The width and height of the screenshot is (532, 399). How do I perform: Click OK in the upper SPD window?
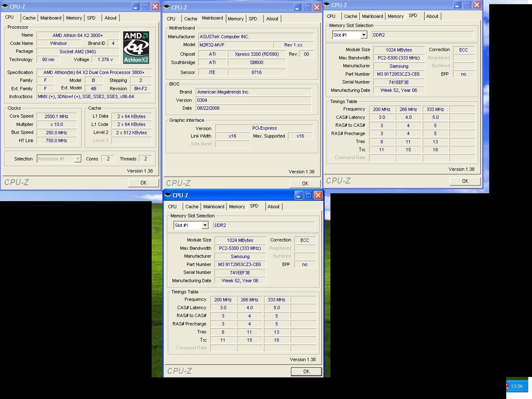click(x=465, y=181)
